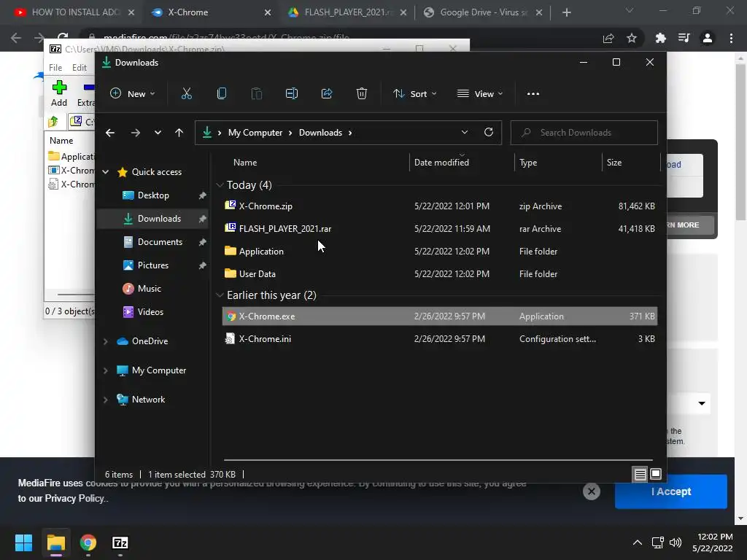Bookmark this page with star icon
This screenshot has width=747, height=560.
632,38
